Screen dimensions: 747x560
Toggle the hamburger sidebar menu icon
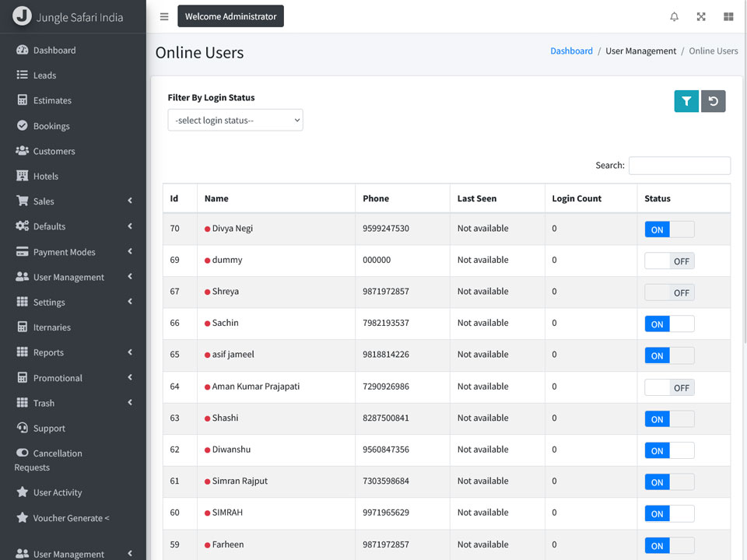point(164,16)
